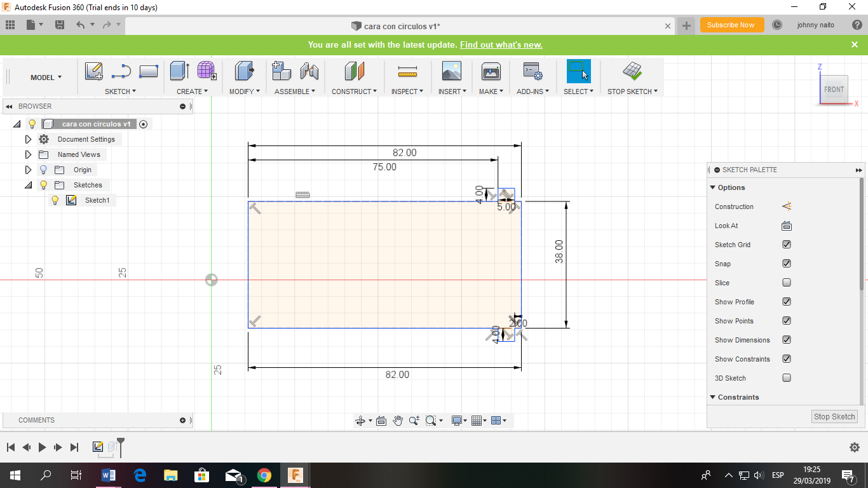The image size is (868, 488).
Task: Open the INSPECT menu
Action: coord(407,91)
